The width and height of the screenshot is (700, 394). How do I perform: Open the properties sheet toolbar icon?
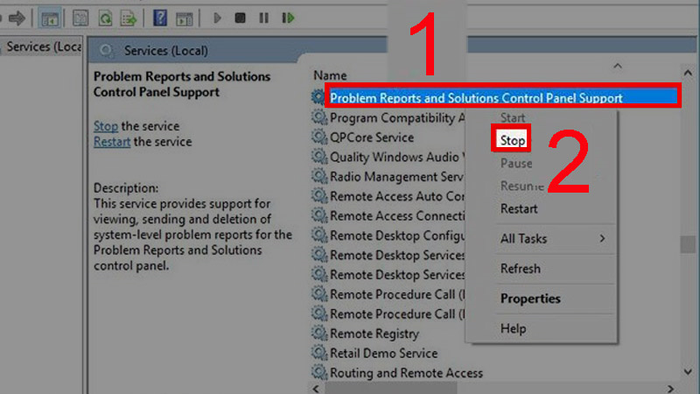click(x=80, y=18)
